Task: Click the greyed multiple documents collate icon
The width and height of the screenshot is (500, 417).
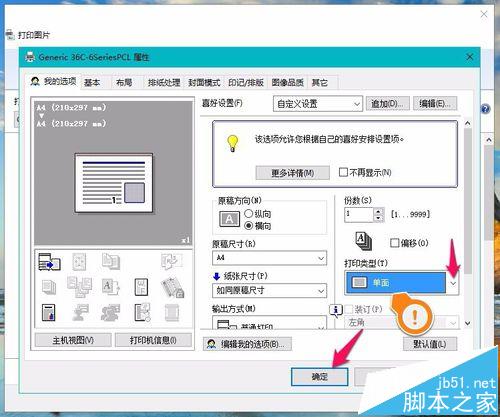Action: (79, 287)
